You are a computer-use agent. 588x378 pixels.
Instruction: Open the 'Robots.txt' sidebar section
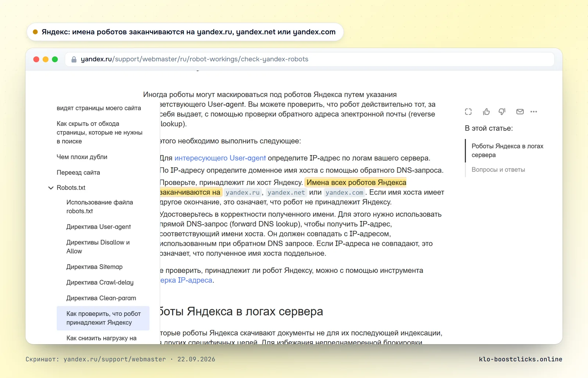71,188
